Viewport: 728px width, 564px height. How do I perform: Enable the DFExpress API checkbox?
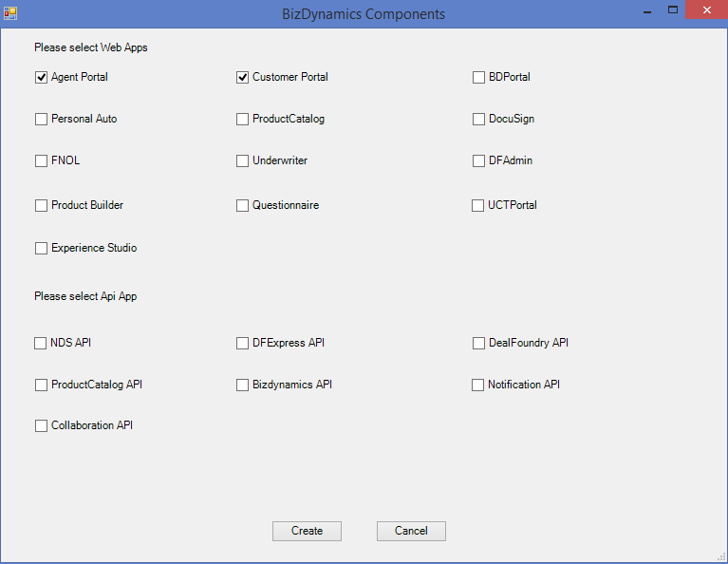point(242,343)
